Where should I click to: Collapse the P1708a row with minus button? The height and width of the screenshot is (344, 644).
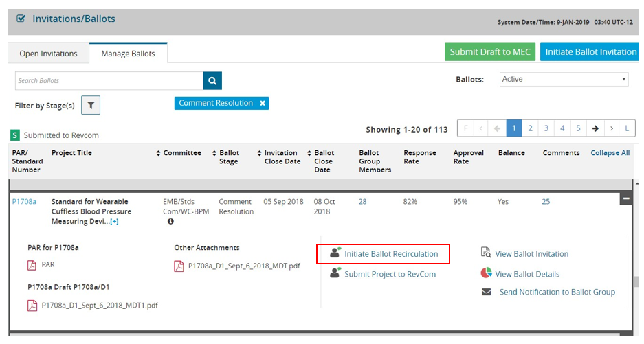626,199
